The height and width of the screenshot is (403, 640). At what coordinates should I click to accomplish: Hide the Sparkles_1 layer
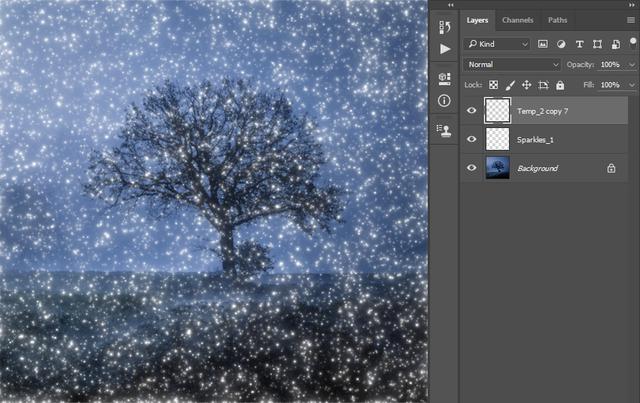471,139
